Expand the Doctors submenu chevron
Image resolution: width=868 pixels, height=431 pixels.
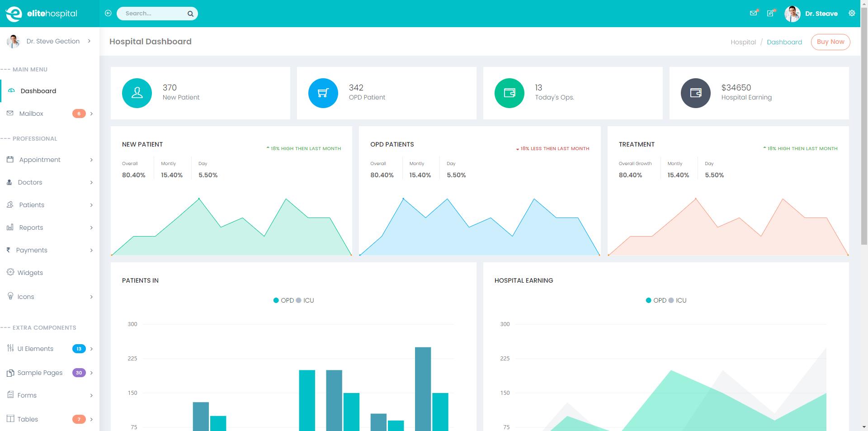coord(91,182)
